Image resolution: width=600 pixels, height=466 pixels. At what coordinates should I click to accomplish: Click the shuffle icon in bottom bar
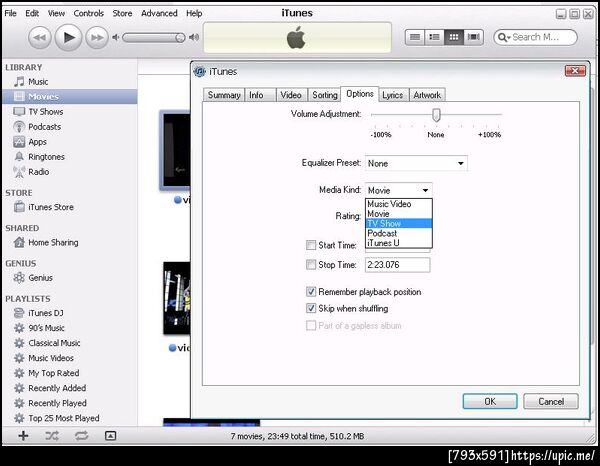pyautogui.click(x=52, y=435)
